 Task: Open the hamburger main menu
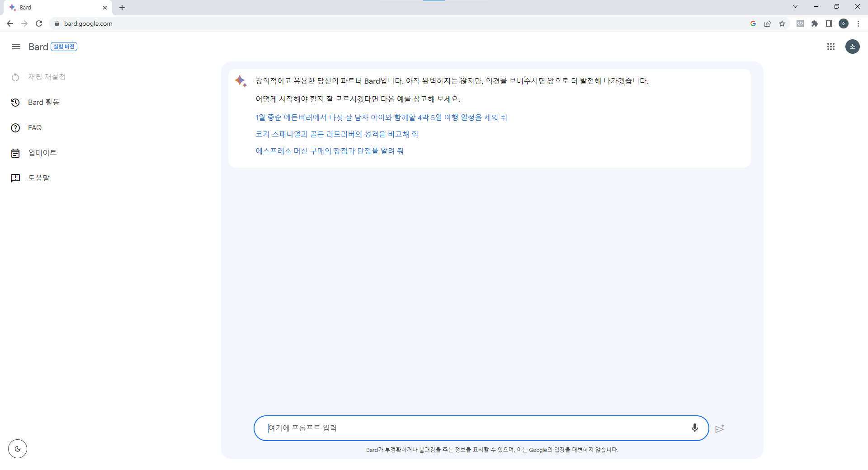tap(16, 47)
